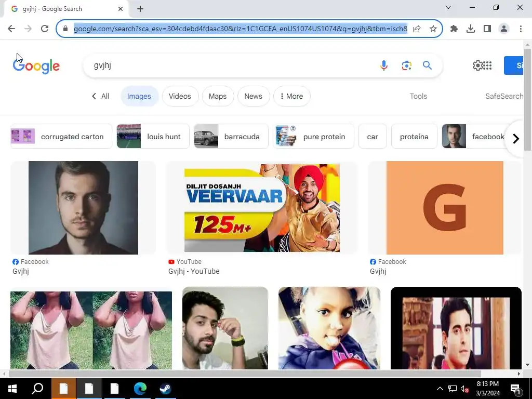Filter by car chip

373,137
